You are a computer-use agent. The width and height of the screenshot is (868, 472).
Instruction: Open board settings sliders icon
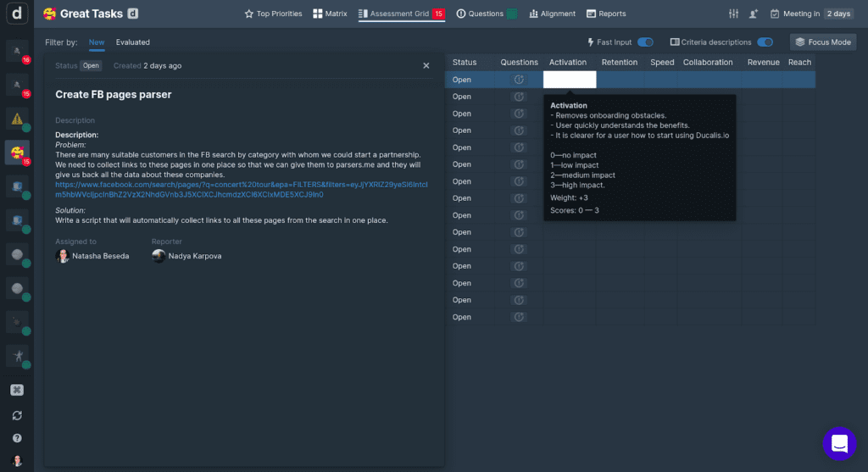(x=733, y=14)
